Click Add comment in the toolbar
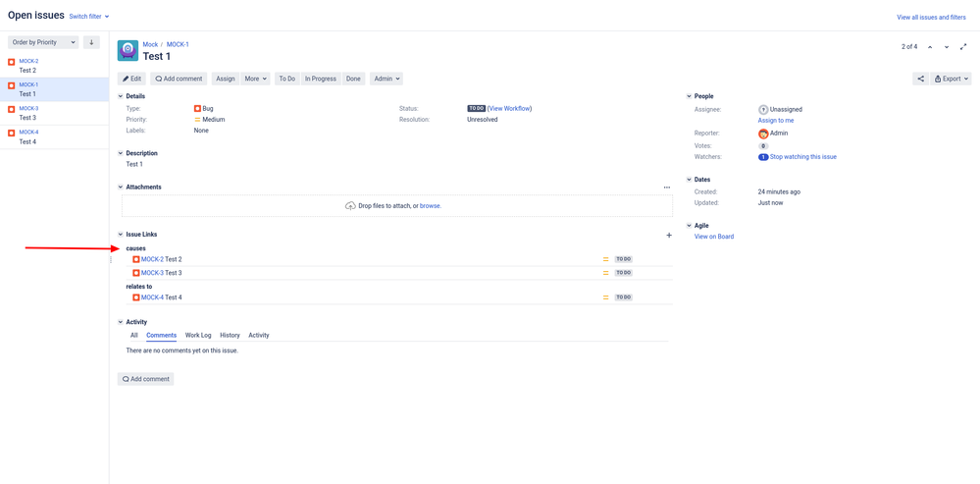Screen dimensions: 980x484 pyautogui.click(x=179, y=79)
